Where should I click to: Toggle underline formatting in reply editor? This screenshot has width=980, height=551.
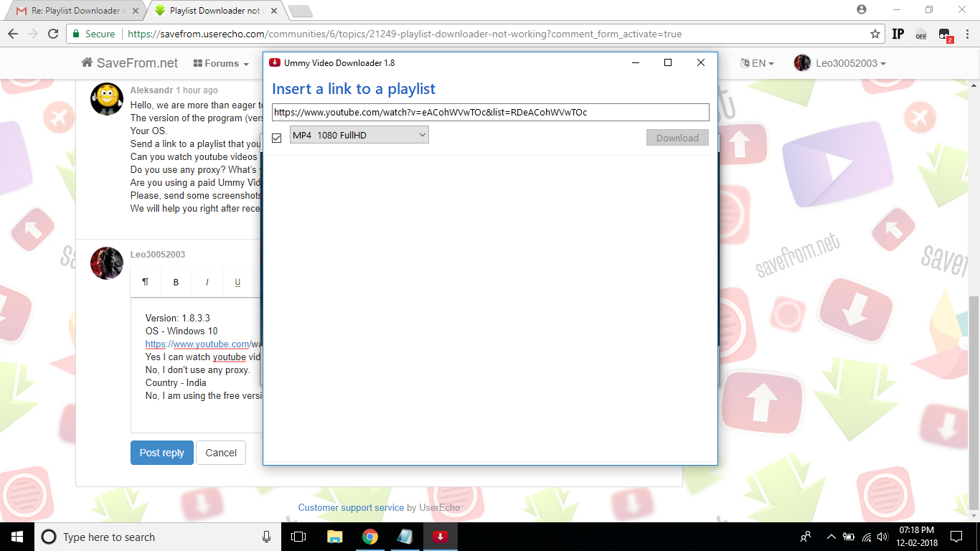(x=237, y=282)
